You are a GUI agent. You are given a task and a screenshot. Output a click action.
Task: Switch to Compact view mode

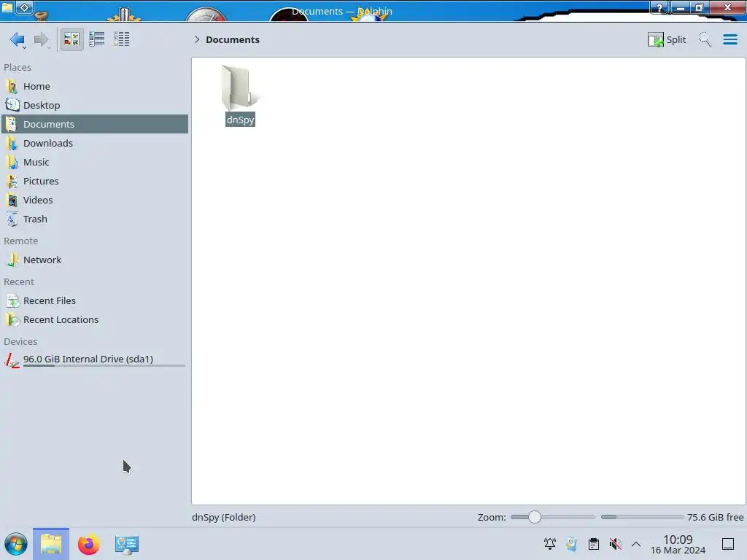click(97, 39)
